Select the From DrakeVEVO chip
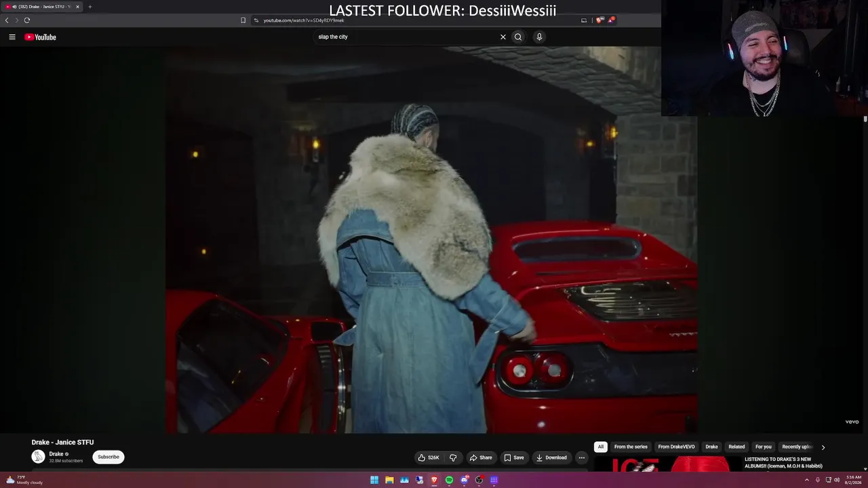 coord(676,447)
